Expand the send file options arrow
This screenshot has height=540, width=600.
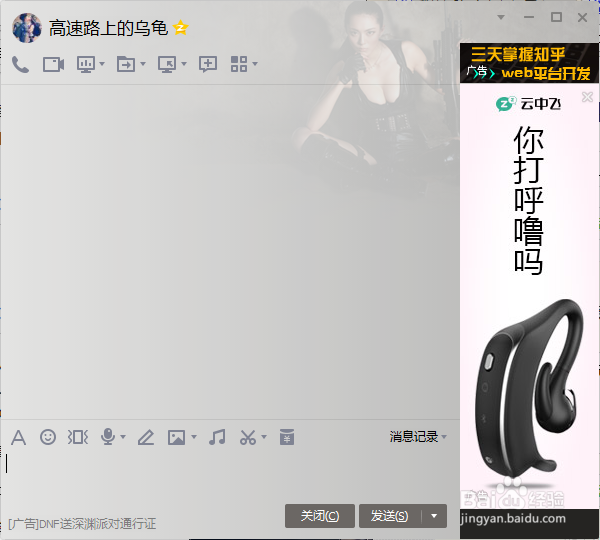point(143,64)
